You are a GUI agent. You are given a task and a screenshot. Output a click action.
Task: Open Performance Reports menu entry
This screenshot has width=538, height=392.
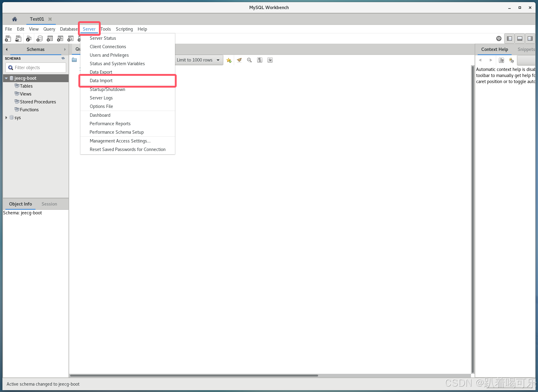tap(128, 124)
